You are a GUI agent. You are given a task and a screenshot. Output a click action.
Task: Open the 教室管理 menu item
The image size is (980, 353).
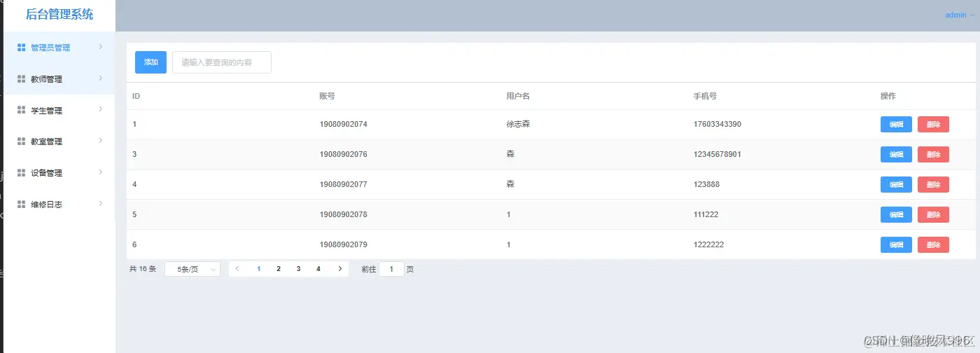59,141
